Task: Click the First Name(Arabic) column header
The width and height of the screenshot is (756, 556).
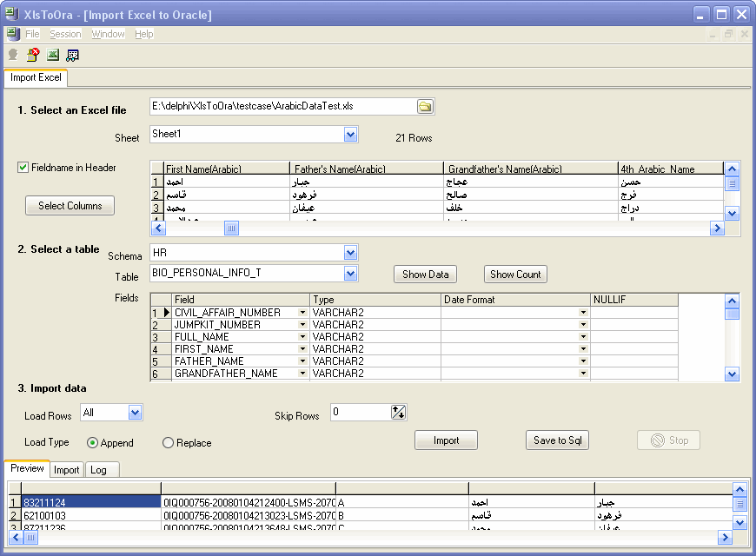Action: 227,169
